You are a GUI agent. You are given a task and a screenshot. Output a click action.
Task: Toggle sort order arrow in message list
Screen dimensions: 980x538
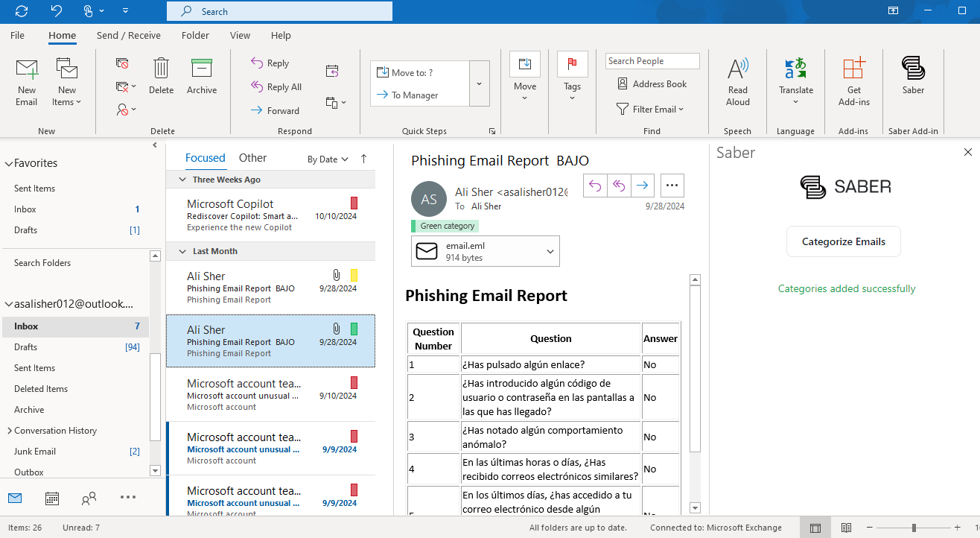tap(363, 159)
